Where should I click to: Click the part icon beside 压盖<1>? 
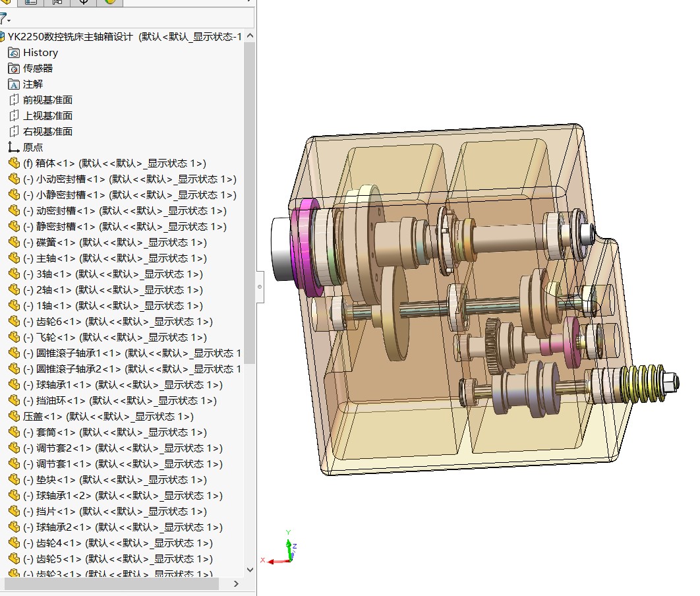point(14,417)
